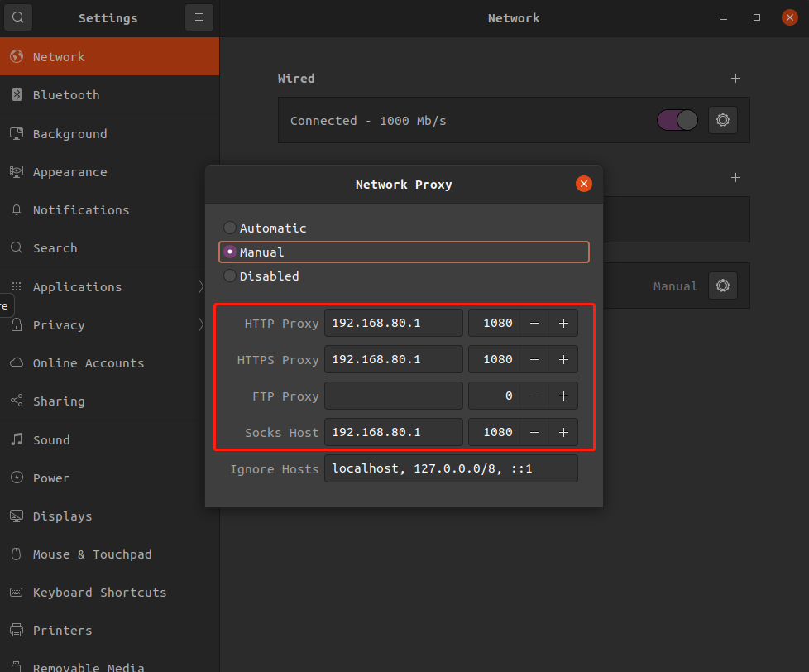Open the Settings hamburger menu
The image size is (809, 672).
coord(199,17)
